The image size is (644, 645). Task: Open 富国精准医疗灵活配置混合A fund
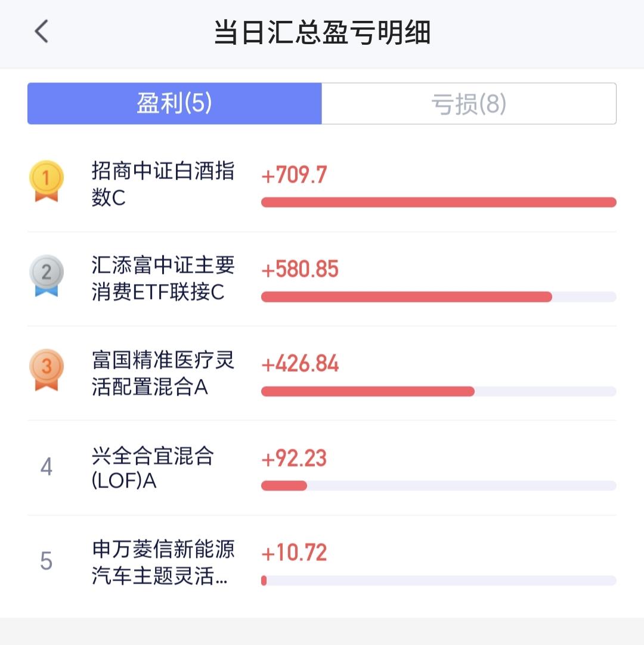(163, 374)
